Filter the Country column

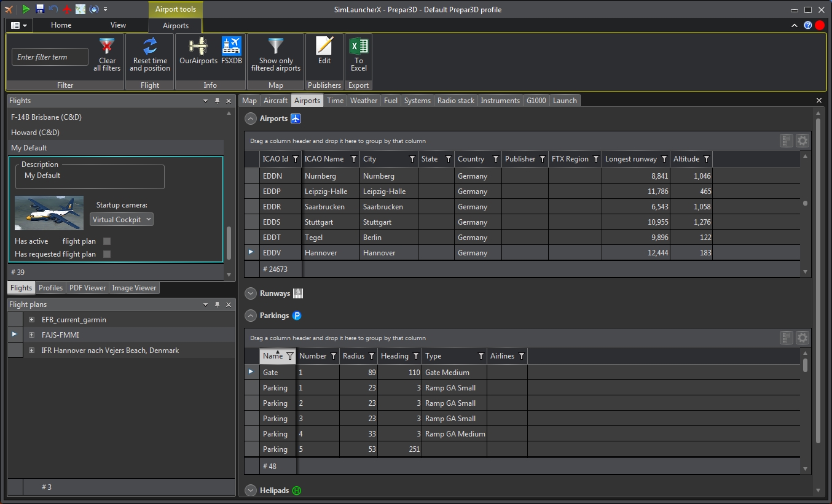coord(496,160)
